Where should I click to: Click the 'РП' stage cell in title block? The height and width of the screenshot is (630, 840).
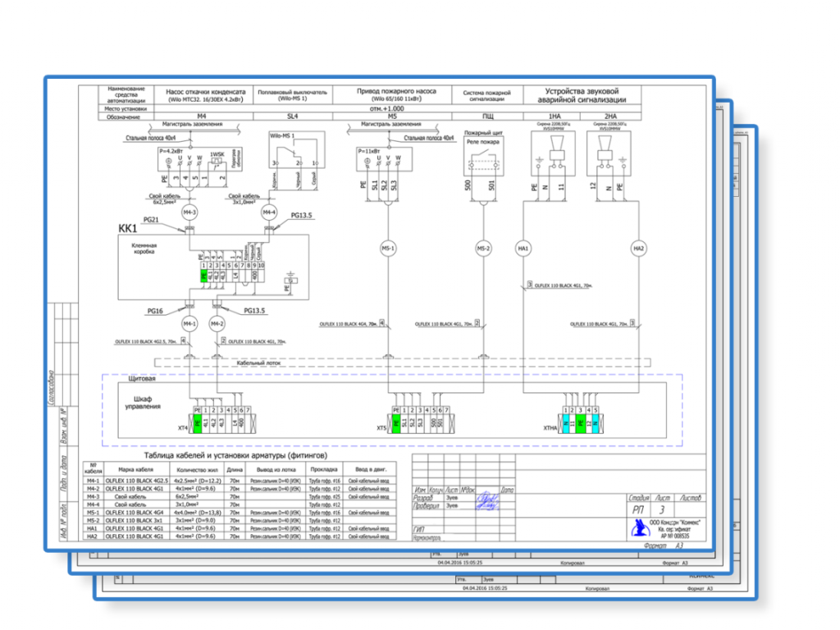[x=638, y=509]
